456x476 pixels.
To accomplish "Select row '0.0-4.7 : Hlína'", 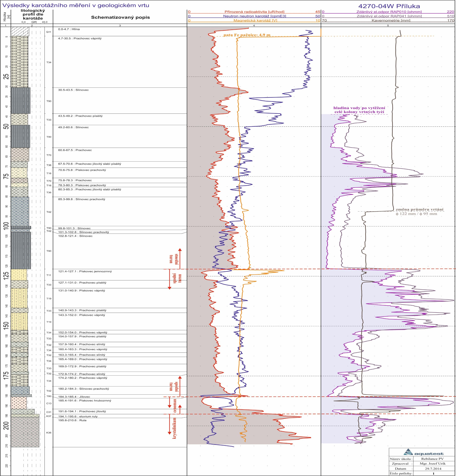I will point(69,29).
